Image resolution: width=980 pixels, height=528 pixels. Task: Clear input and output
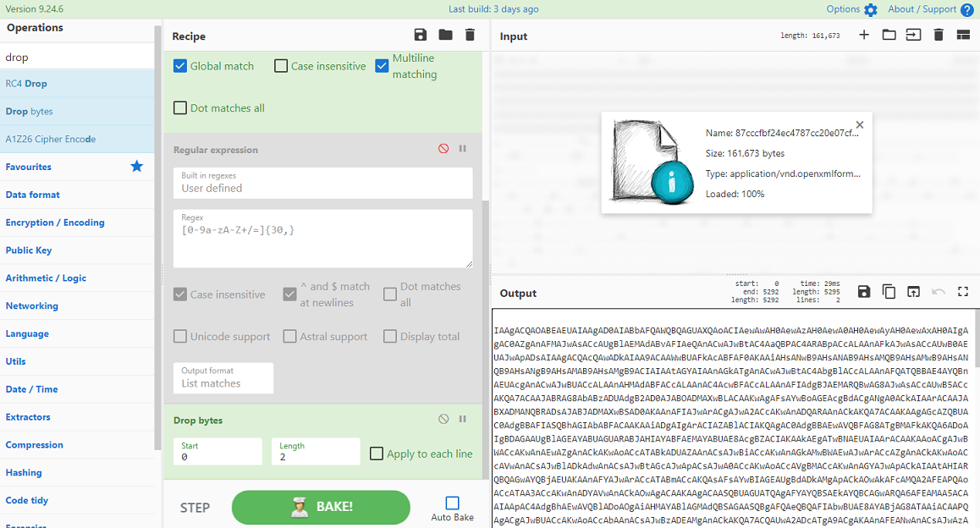[939, 35]
